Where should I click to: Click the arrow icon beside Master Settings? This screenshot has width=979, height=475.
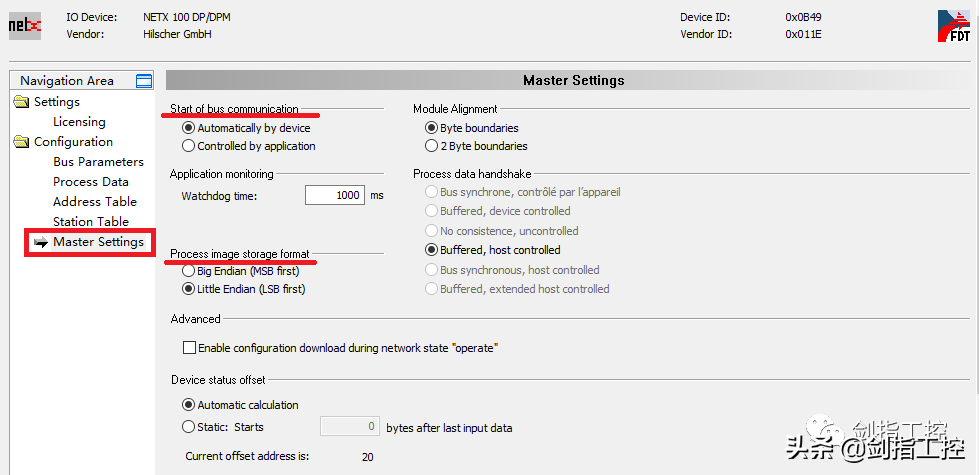coord(40,242)
